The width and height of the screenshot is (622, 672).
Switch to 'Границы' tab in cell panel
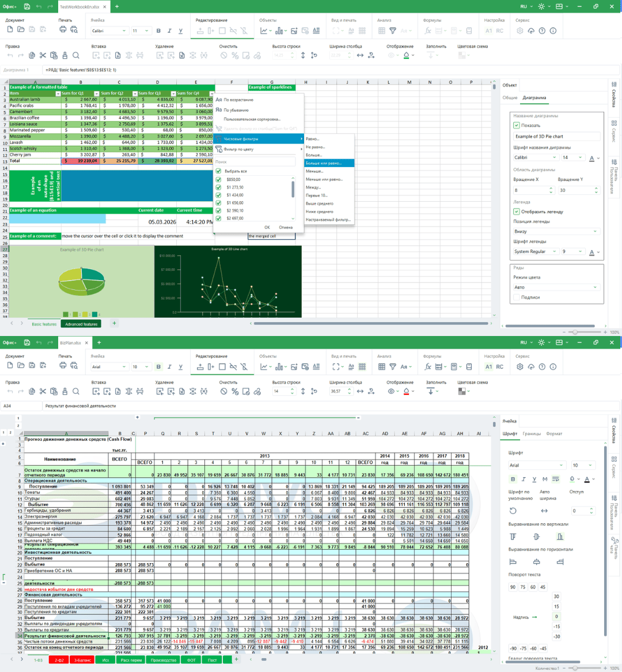click(x=531, y=433)
